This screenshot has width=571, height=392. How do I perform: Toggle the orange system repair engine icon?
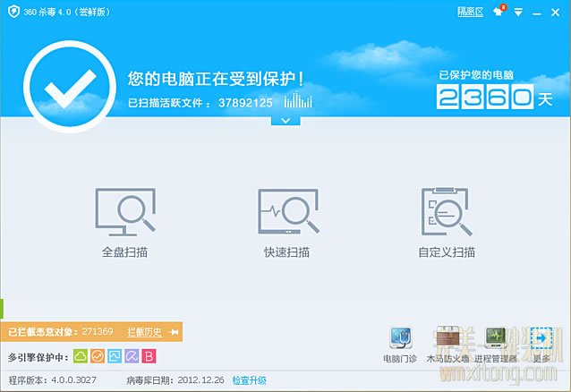click(98, 356)
